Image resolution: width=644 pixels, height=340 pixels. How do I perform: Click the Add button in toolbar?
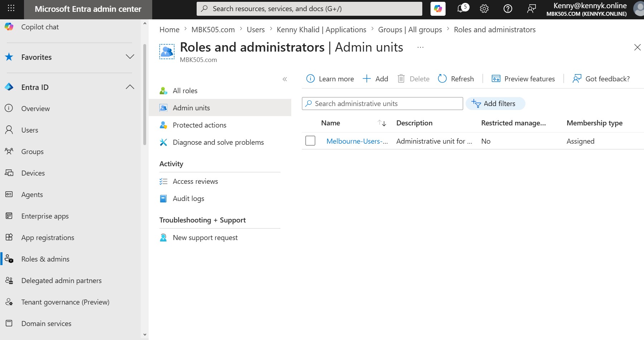tap(375, 79)
